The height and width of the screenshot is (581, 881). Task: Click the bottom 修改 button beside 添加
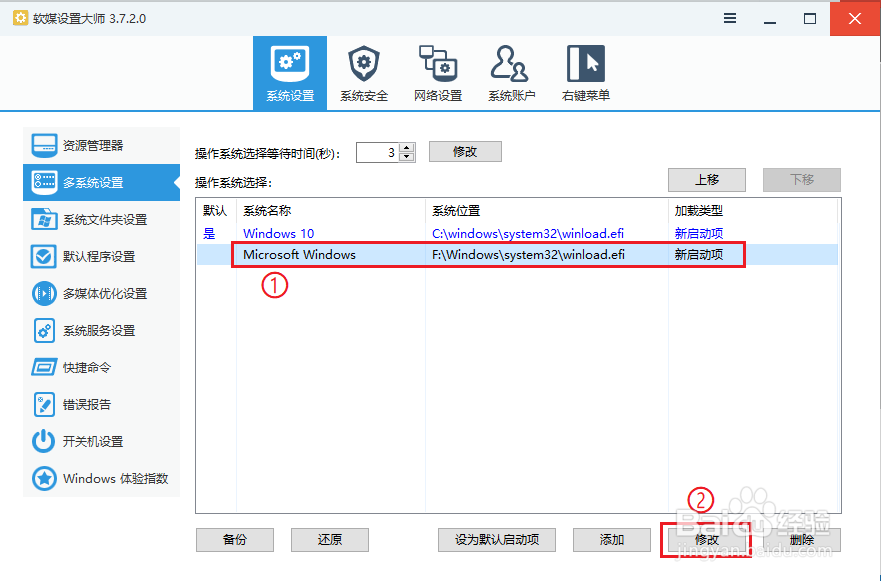click(707, 540)
